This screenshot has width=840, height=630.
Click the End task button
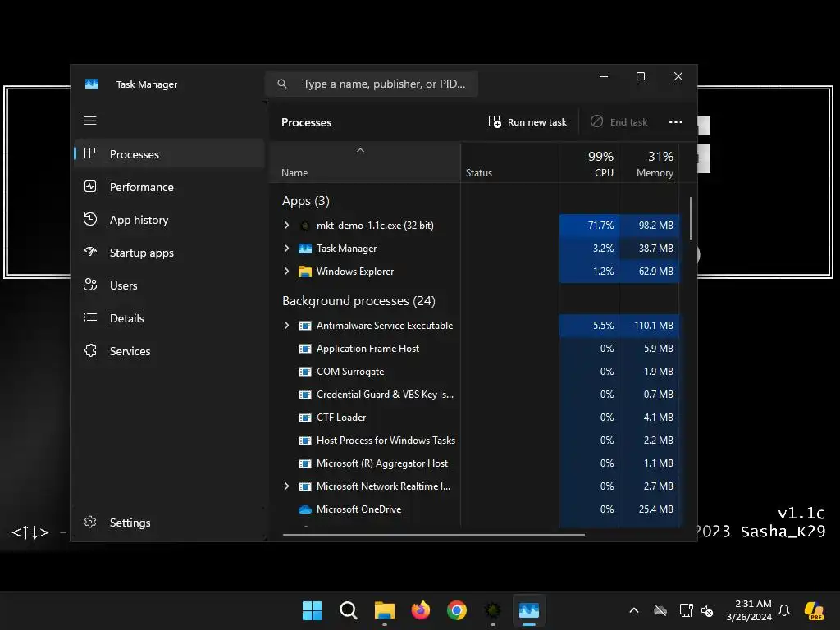pos(619,122)
